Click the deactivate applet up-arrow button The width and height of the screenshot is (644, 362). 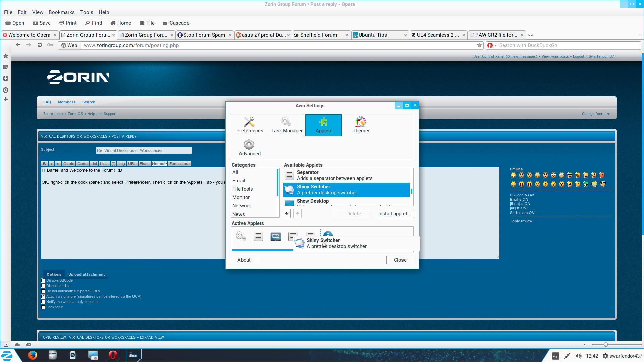pyautogui.click(x=298, y=214)
